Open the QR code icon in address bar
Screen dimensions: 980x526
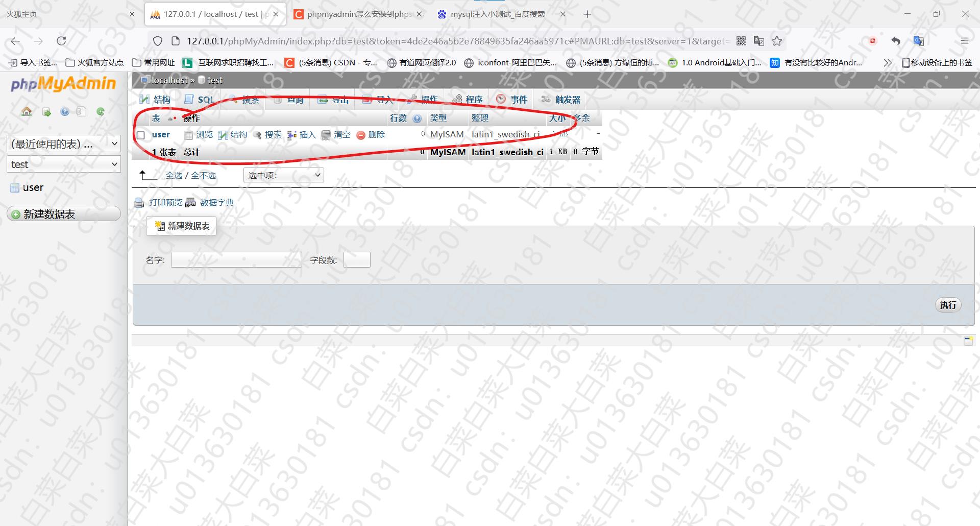tap(741, 41)
